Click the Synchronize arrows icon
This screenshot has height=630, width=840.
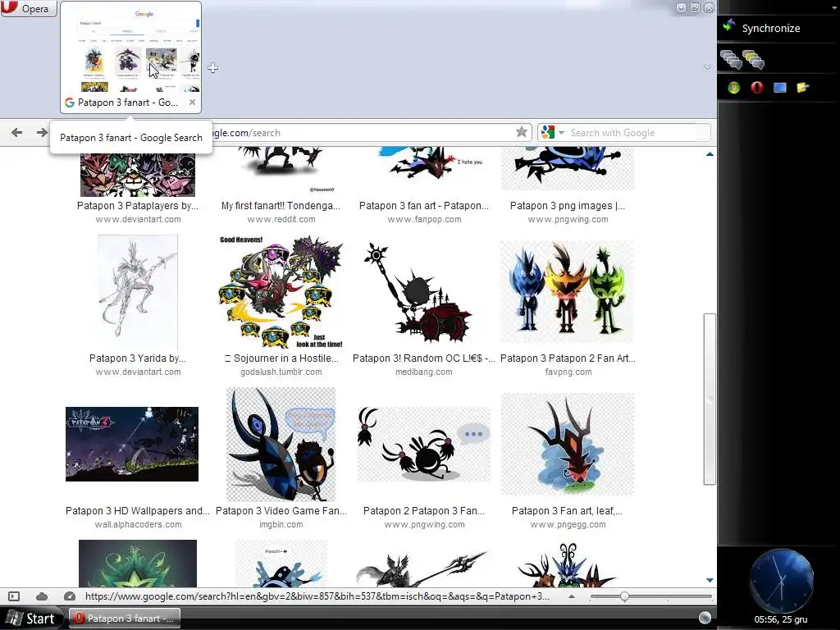tap(729, 25)
